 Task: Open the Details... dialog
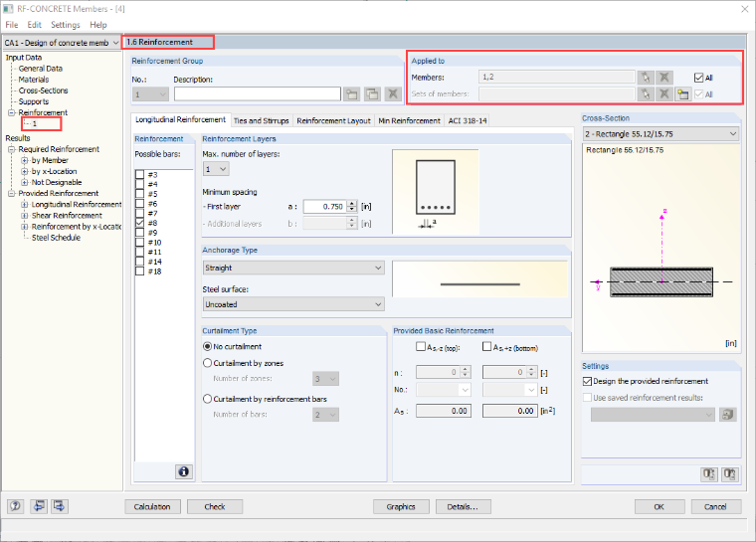463,506
